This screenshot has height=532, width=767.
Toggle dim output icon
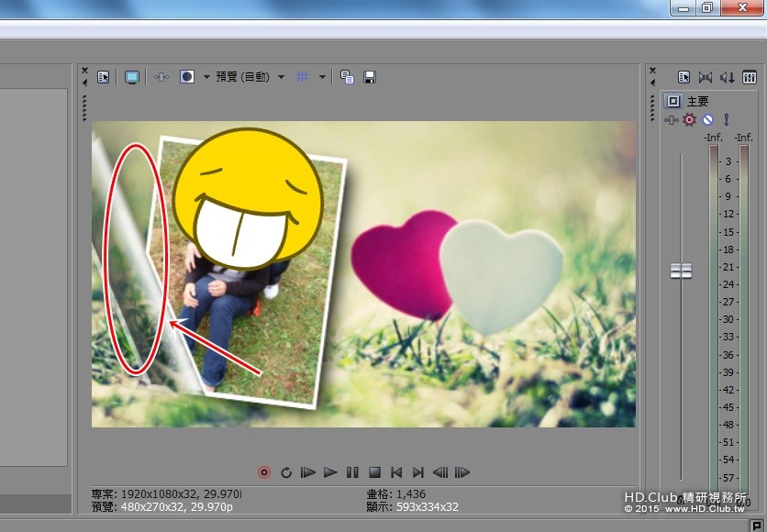728,77
